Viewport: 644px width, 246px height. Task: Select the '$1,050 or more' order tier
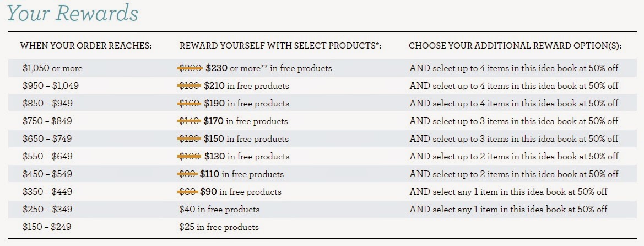tap(52, 68)
